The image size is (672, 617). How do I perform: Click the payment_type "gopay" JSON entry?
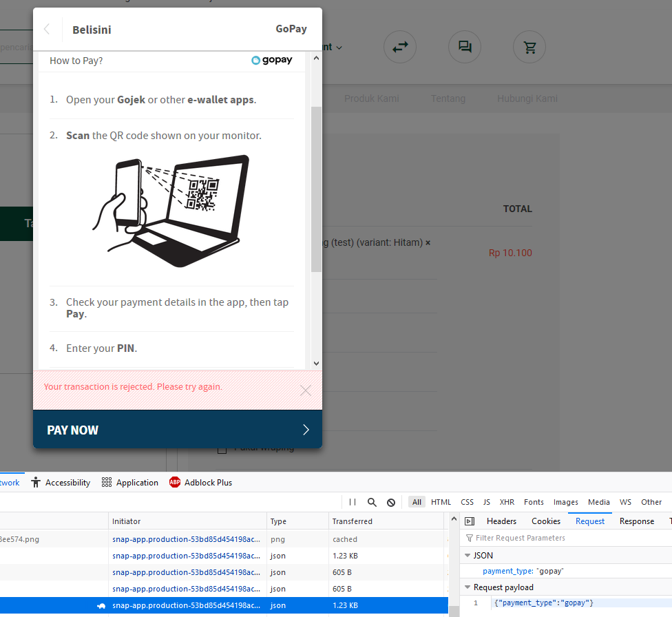click(523, 571)
